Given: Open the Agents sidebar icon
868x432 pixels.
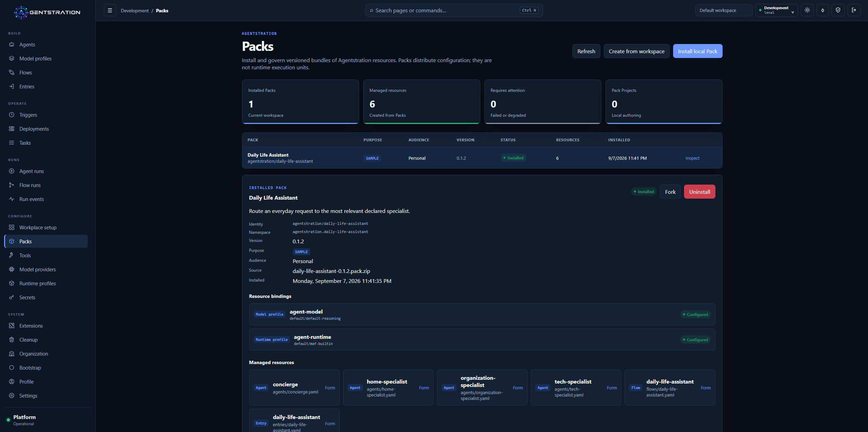Looking at the screenshot, I should 12,44.
